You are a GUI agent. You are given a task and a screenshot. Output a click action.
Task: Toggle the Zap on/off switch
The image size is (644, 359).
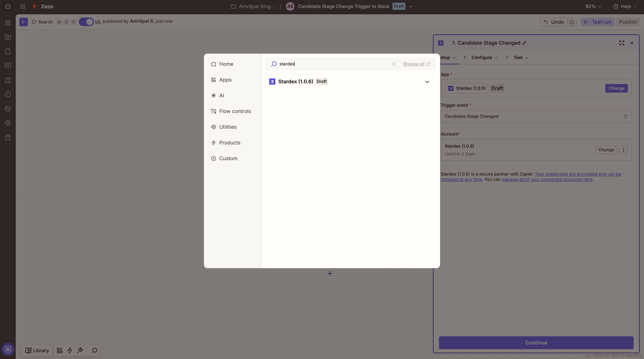click(86, 22)
